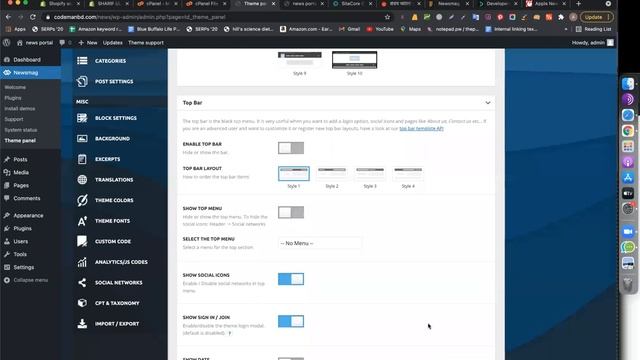Open Plugins with plug icon in sidebar
Viewport: 640px width, 360px height.
click(22, 229)
